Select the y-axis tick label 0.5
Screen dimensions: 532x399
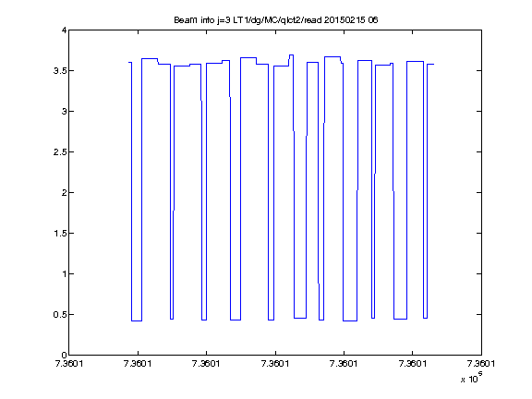coord(60,315)
